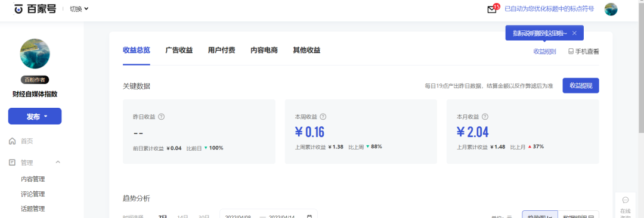The height and width of the screenshot is (218, 644).
Task: Click the start date 2022/04/08 field
Action: tap(238, 216)
